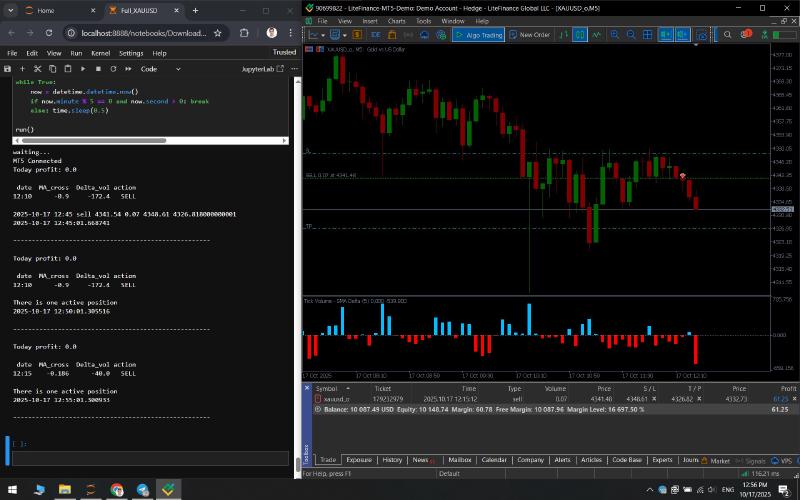Open MetaTrader toolbar search
This screenshot has width=800, height=500.
tap(728, 35)
